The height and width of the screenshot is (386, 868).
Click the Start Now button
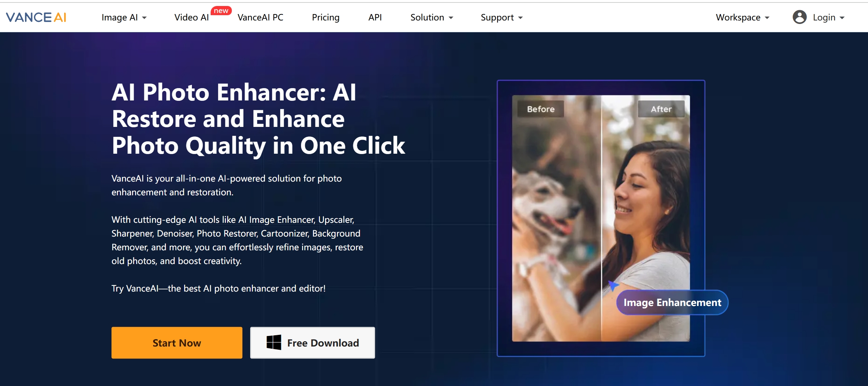click(x=177, y=343)
